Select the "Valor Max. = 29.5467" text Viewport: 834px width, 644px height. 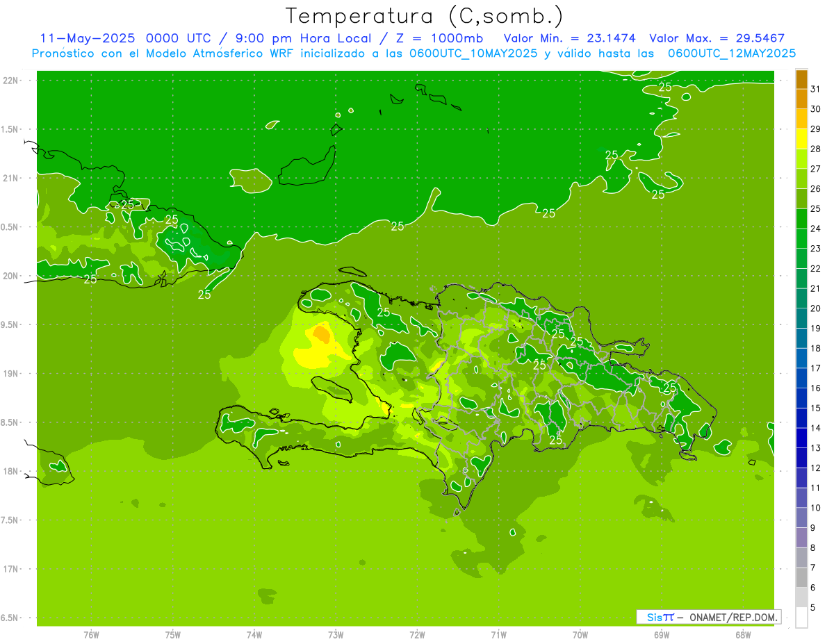(717, 38)
